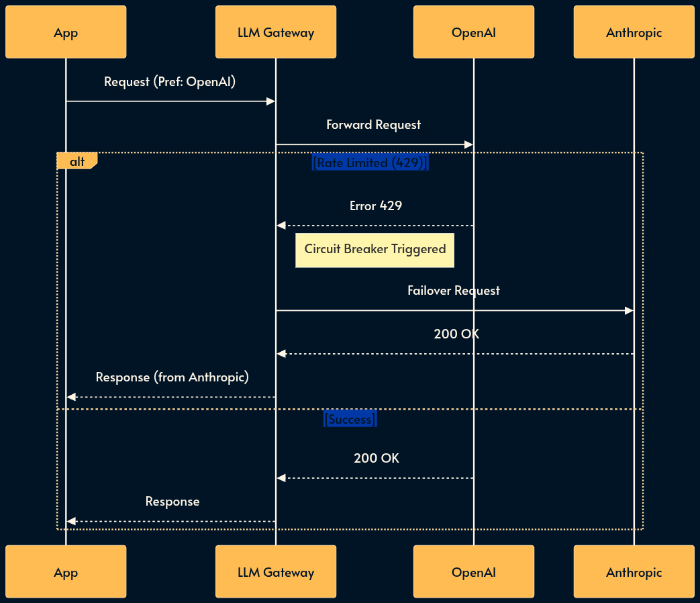Click the '[Rate Limited (429)]' condition label
Image resolution: width=700 pixels, height=603 pixels.
[x=370, y=163]
